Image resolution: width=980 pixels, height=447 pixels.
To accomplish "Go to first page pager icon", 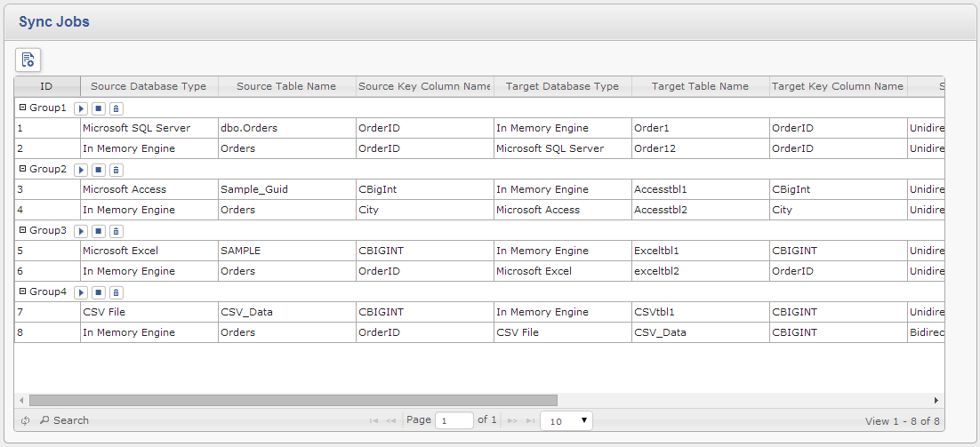I will (374, 420).
